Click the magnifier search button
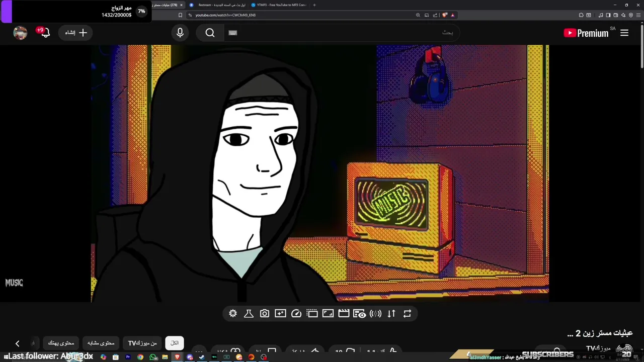 coord(210,33)
